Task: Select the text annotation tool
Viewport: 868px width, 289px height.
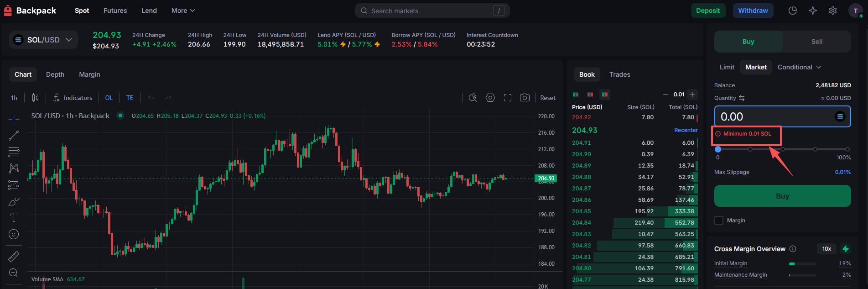Action: click(x=14, y=218)
